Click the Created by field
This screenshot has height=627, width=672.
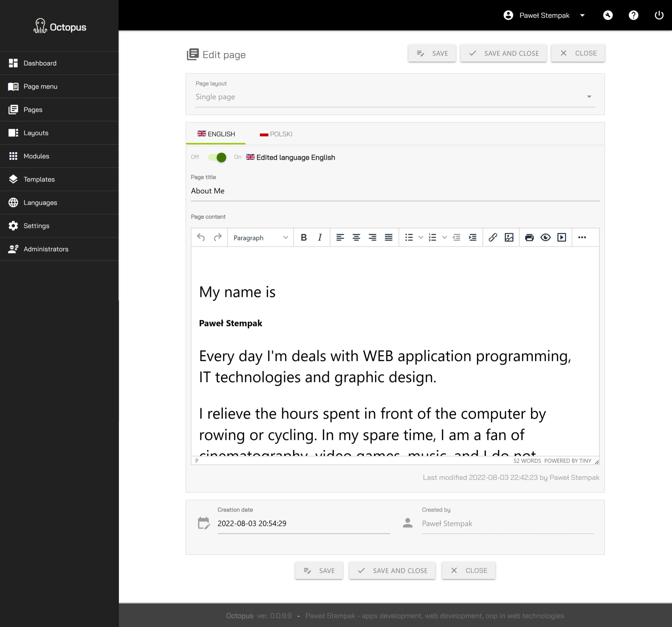point(508,524)
